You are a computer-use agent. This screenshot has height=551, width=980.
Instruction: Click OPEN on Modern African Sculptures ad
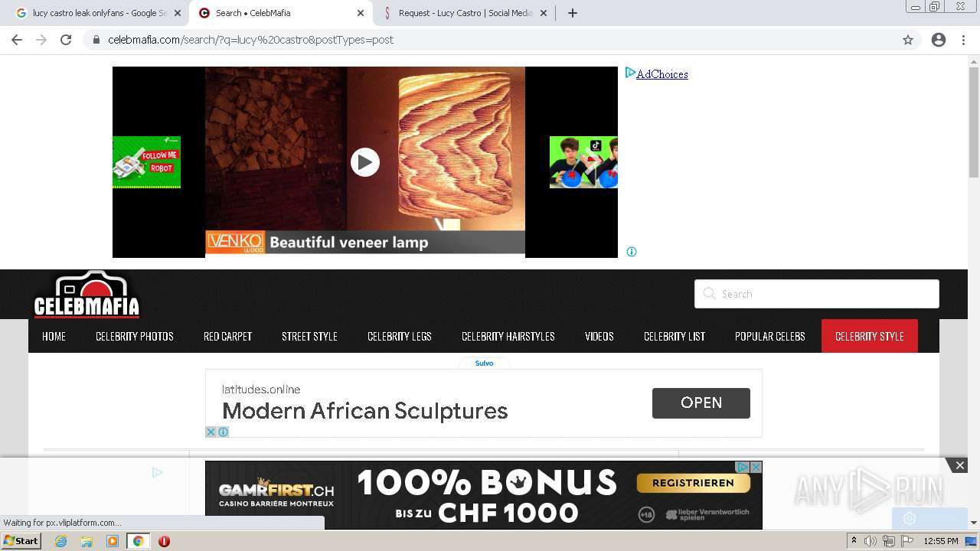click(701, 403)
